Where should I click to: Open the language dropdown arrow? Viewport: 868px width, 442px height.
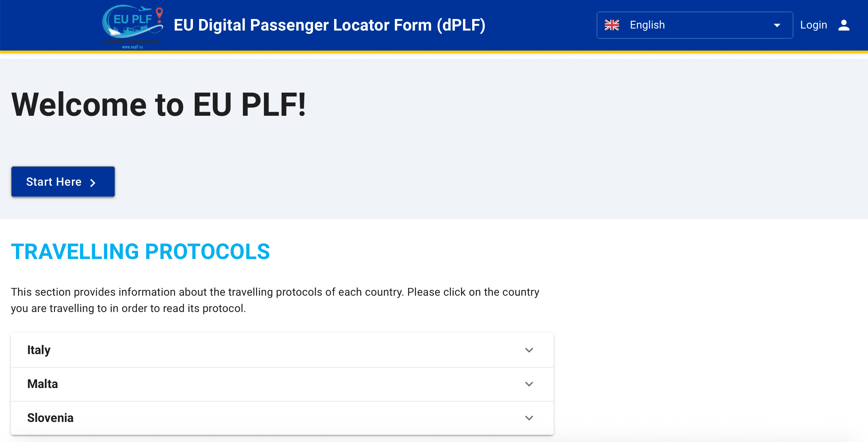point(777,25)
